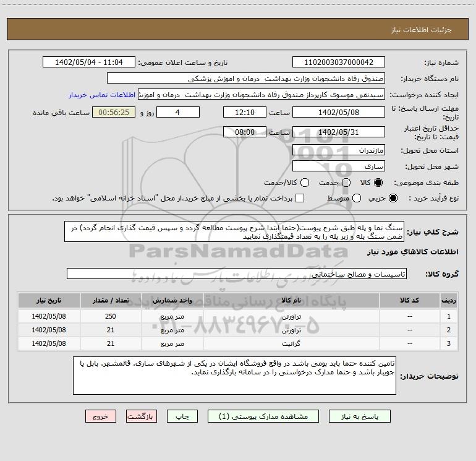Open the اطلاعات تماس خریدار link
The width and height of the screenshot is (476, 461).
click(x=102, y=95)
